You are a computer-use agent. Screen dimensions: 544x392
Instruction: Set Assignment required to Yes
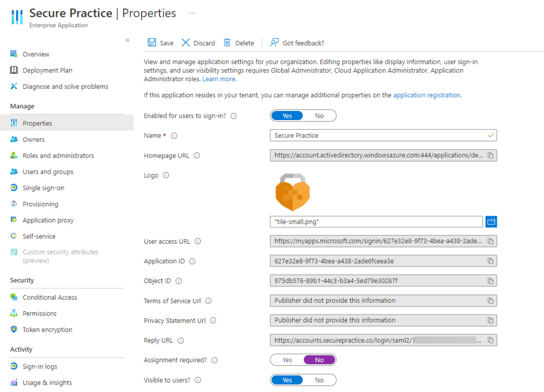point(287,360)
